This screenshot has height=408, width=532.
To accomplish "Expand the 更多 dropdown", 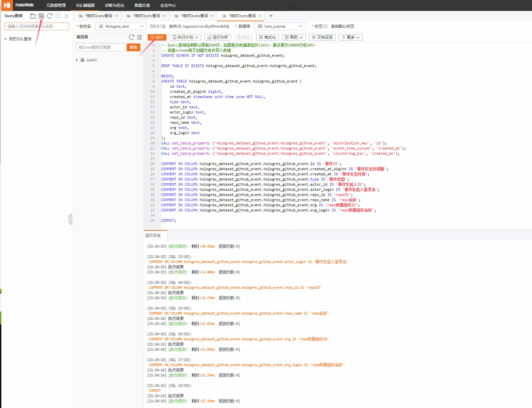I will point(350,37).
